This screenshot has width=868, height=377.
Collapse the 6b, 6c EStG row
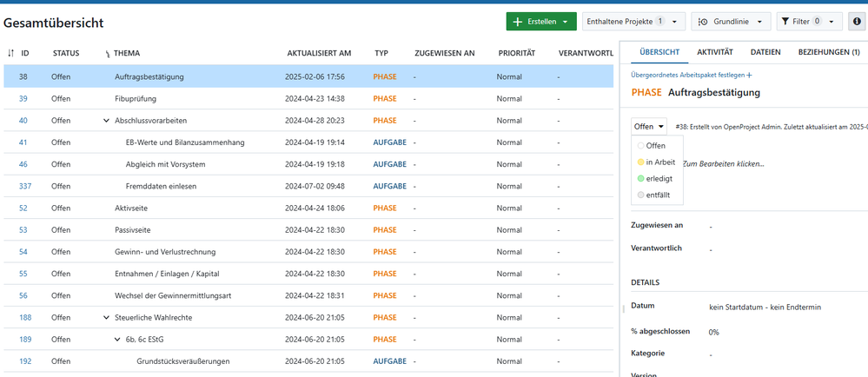[x=117, y=340]
